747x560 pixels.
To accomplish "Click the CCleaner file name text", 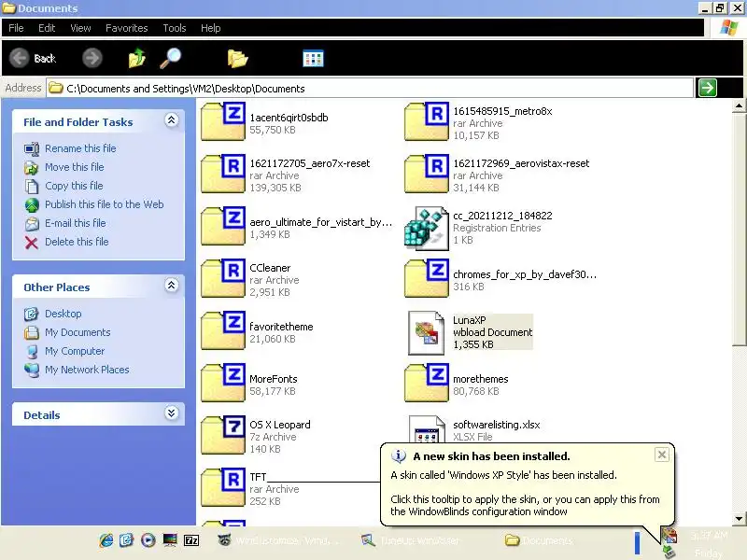I will (270, 268).
